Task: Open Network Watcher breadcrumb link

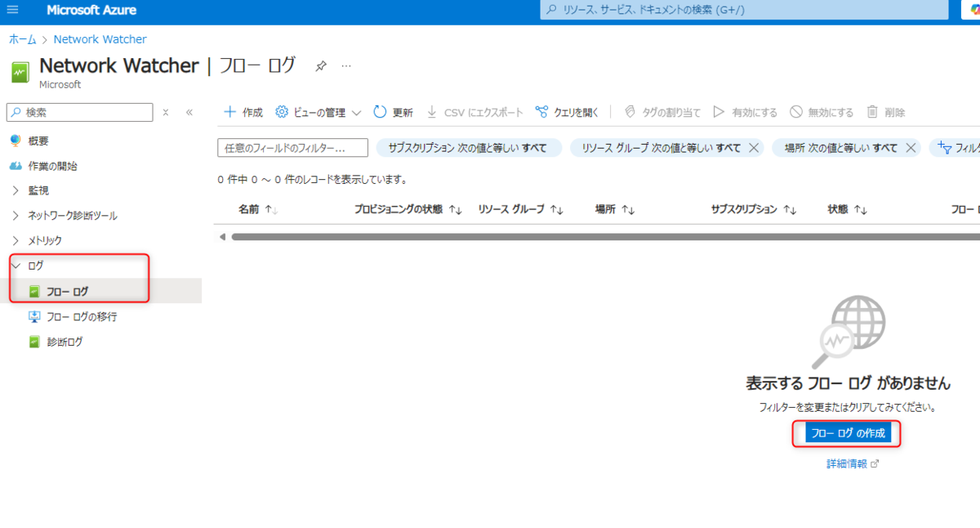Action: 100,39
